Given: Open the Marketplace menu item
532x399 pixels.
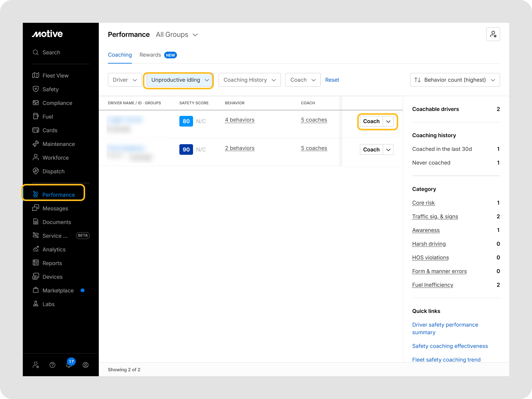Looking at the screenshot, I should pyautogui.click(x=58, y=291).
